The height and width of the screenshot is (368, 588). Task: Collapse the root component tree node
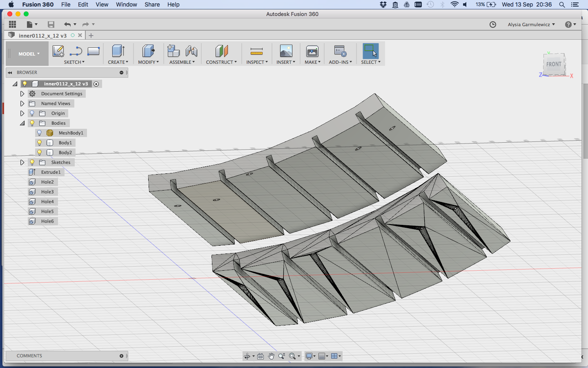15,84
